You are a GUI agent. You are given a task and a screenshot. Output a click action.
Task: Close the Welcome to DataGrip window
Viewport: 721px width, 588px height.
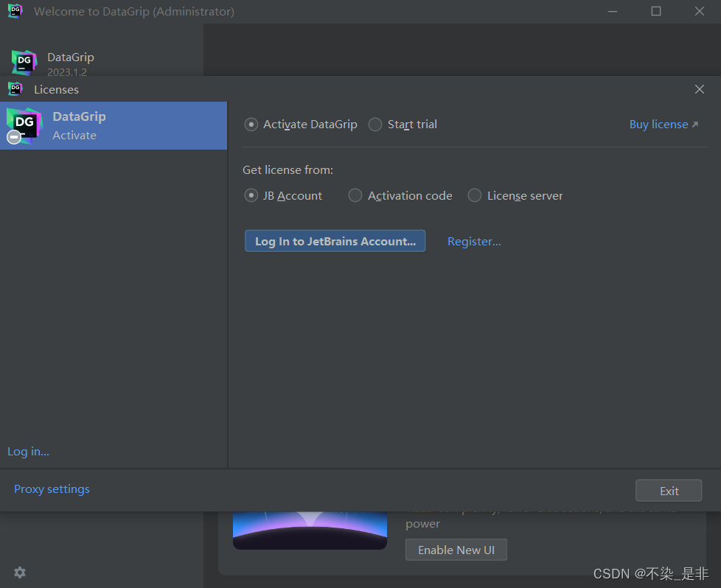700,11
